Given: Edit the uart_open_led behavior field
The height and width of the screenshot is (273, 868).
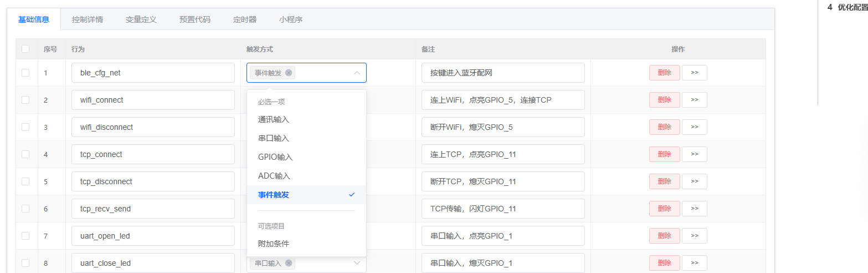Looking at the screenshot, I should point(153,236).
